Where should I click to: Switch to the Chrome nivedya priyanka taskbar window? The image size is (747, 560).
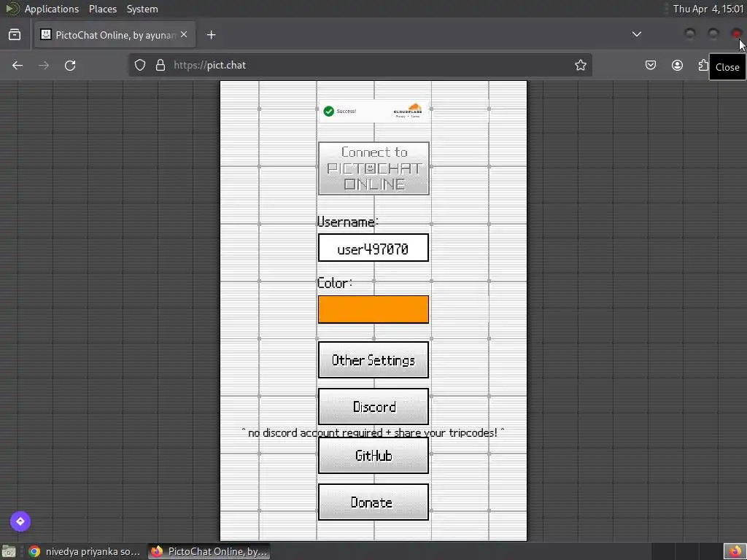pyautogui.click(x=85, y=551)
